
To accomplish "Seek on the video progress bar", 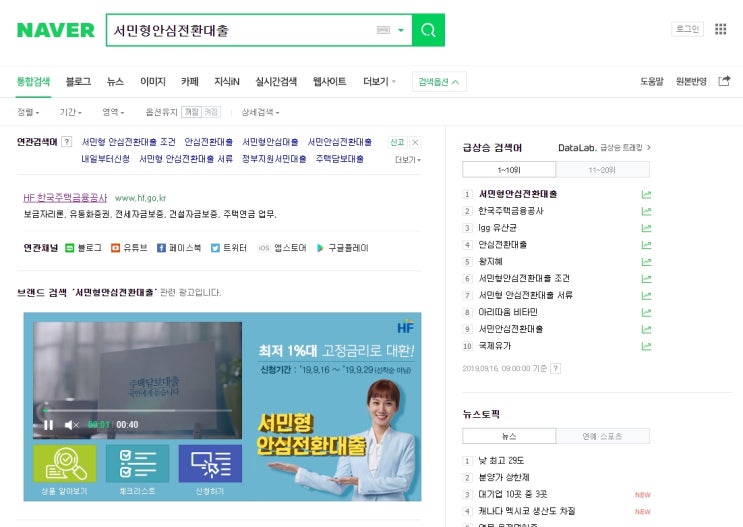I will point(137,410).
